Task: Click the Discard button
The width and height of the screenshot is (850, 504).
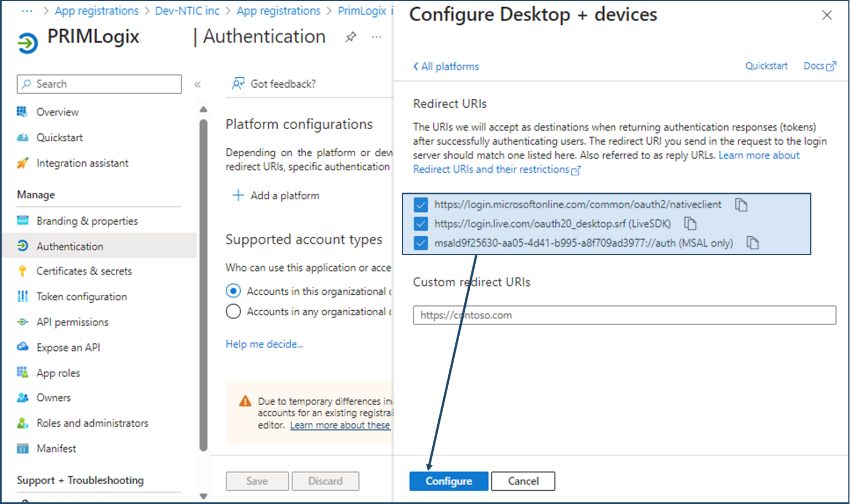Action: (x=326, y=481)
